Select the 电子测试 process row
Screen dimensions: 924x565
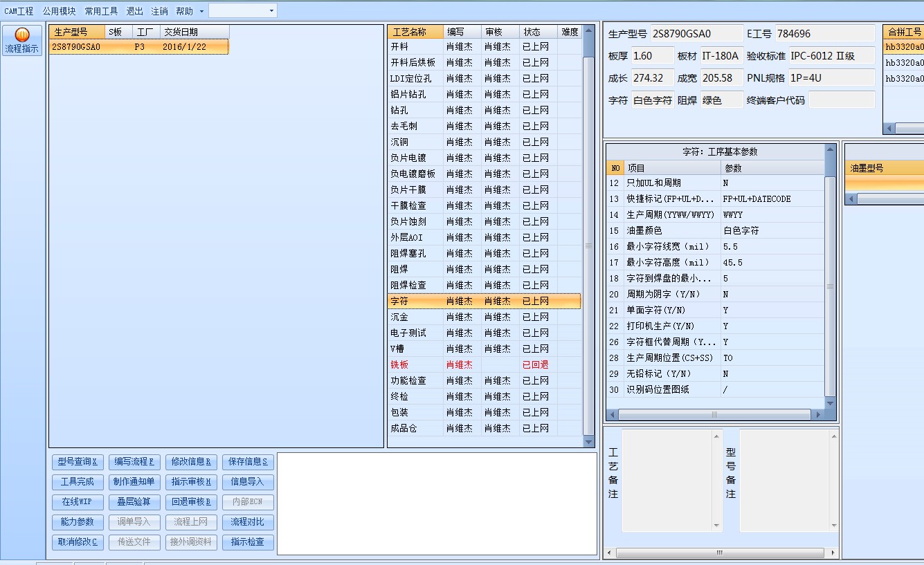click(484, 333)
